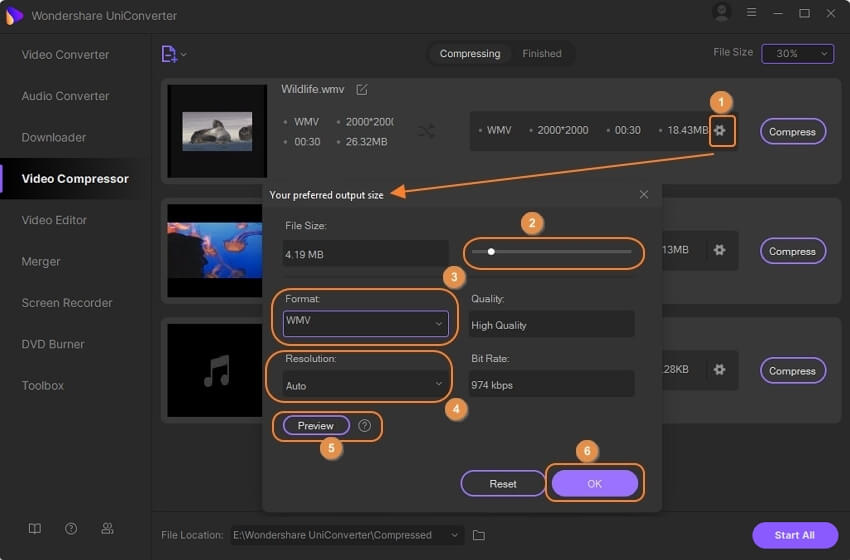Click the file size slider track
The height and width of the screenshot is (560, 850).
tap(552, 252)
